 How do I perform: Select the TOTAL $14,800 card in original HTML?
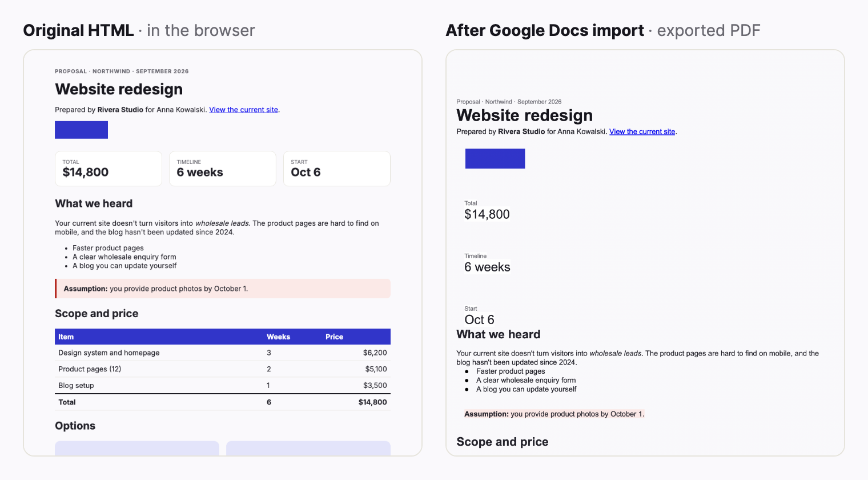pos(108,169)
